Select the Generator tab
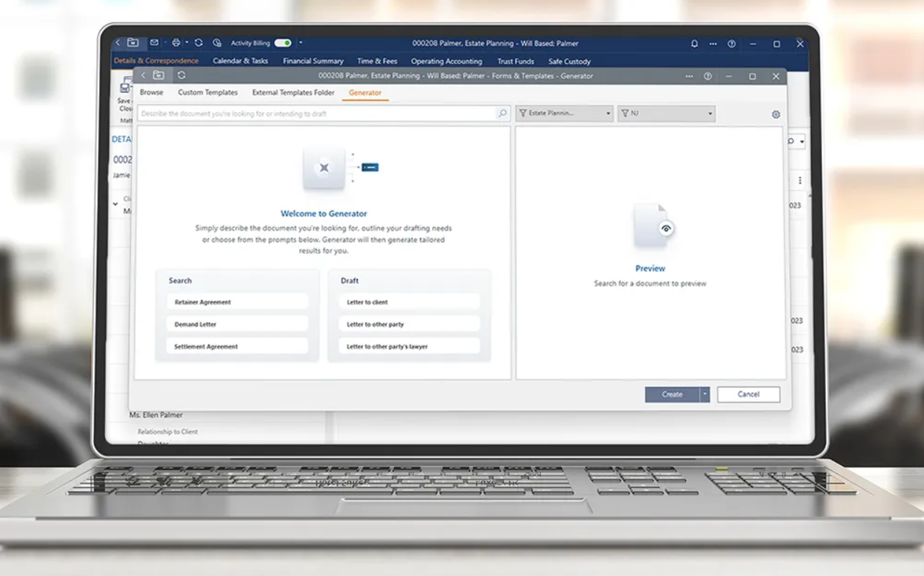The image size is (924, 576). pos(365,92)
